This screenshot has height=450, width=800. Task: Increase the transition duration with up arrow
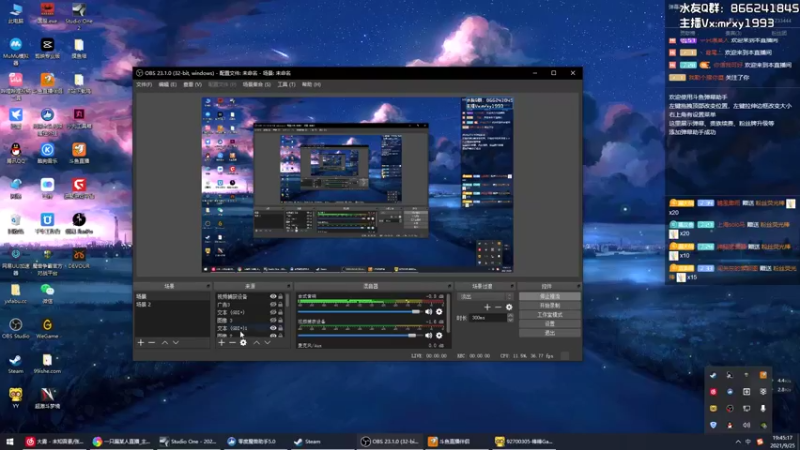510,316
